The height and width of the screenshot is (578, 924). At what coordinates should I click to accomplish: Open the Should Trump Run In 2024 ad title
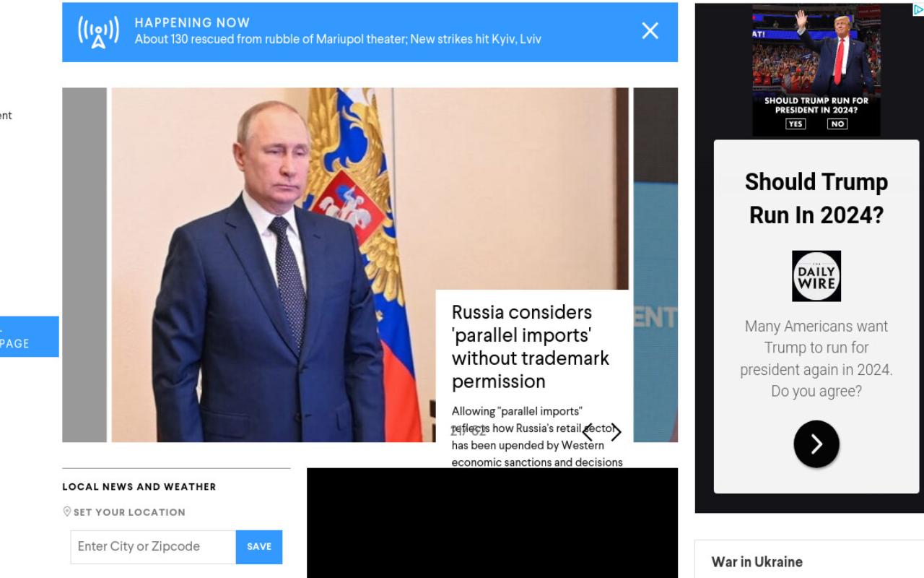pos(816,198)
